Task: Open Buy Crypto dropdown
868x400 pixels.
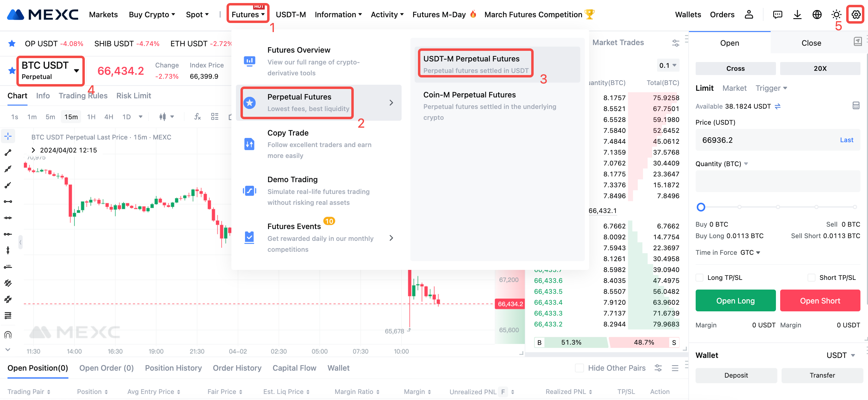Action: click(152, 15)
